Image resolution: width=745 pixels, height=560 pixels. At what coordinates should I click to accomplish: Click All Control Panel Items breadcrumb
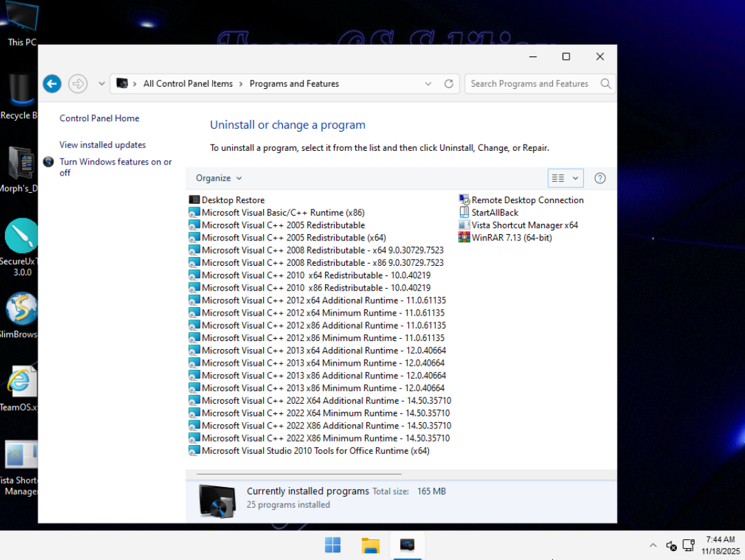(188, 84)
